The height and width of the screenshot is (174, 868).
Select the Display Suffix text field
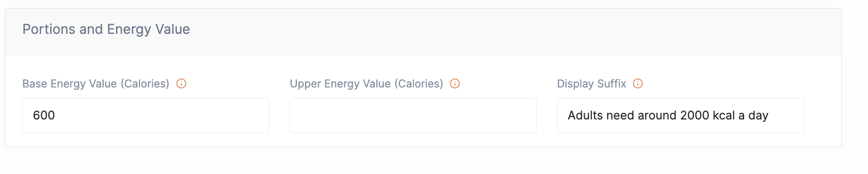tap(680, 115)
